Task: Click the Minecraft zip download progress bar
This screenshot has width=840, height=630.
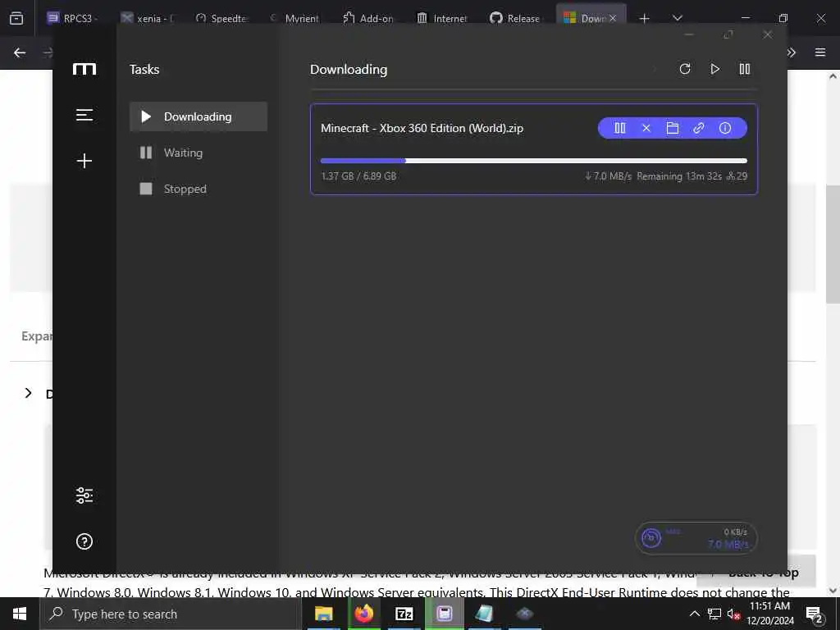Action: pos(533,161)
